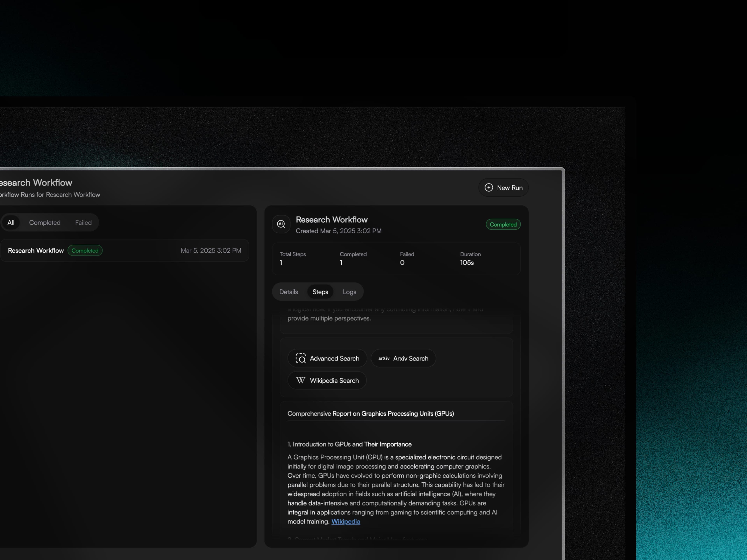Viewport: 747px width, 560px height.
Task: Click the run date Mar 5, 2025 3:02 PM
Action: point(211,250)
